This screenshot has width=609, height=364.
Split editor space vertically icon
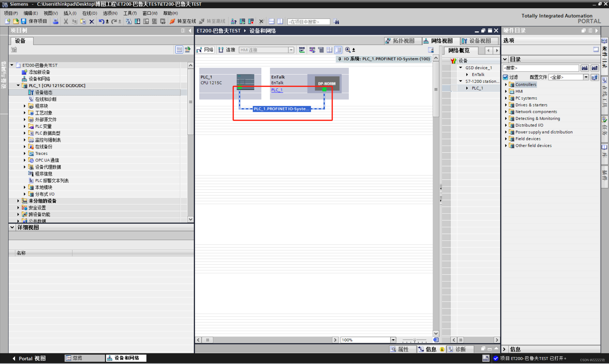280,22
